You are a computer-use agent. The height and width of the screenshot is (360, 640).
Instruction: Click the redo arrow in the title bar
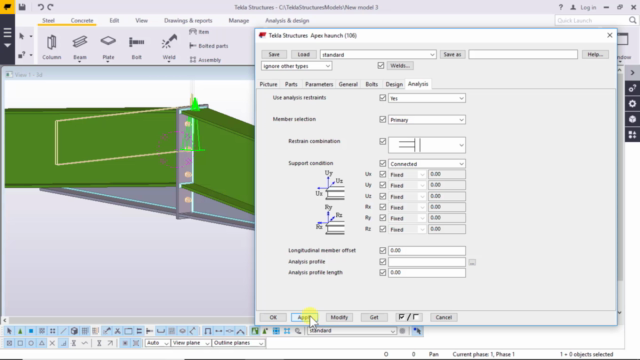pos(51,7)
